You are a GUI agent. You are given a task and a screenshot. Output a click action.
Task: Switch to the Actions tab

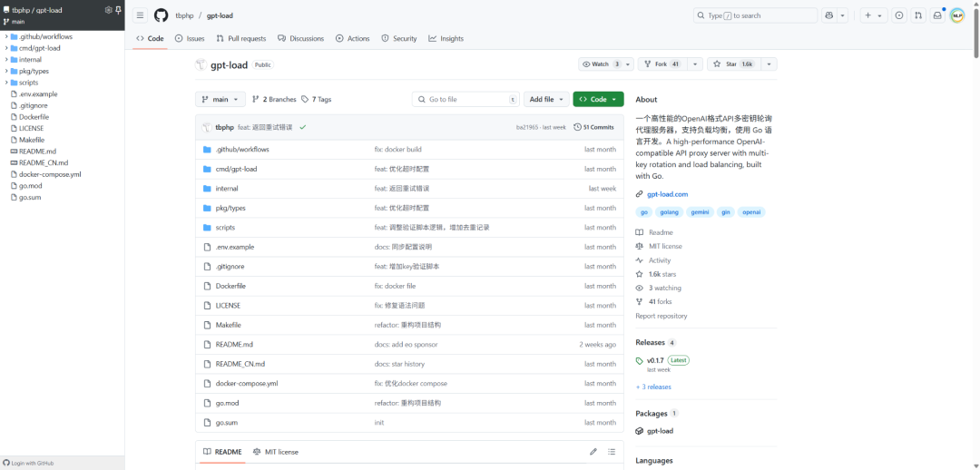[353, 39]
